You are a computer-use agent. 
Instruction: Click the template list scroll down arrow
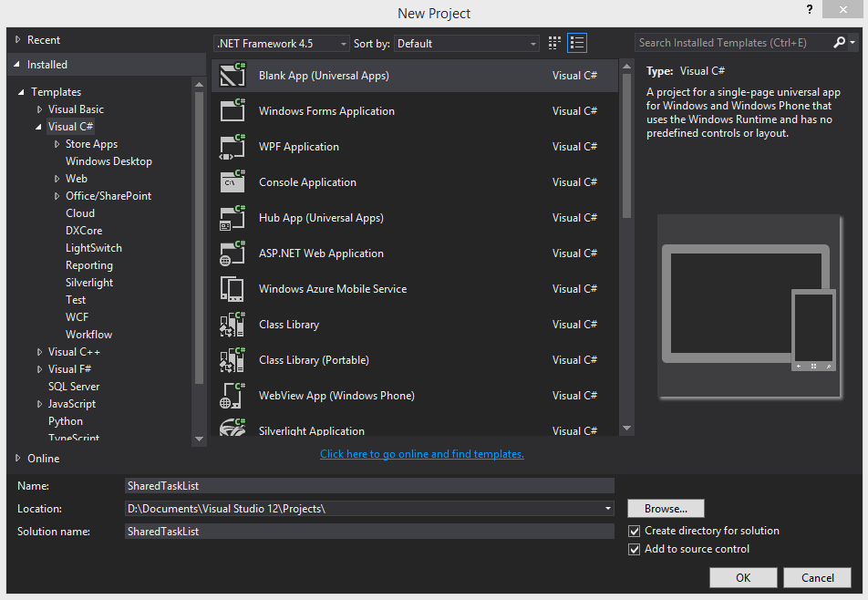coord(626,428)
